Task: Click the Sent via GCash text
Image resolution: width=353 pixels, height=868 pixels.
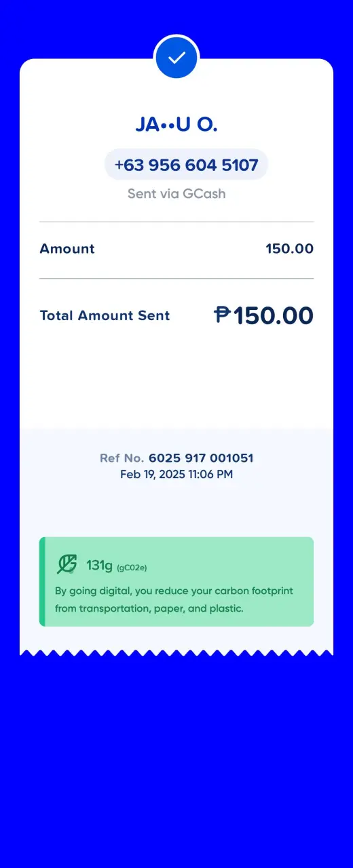Action: [176, 194]
